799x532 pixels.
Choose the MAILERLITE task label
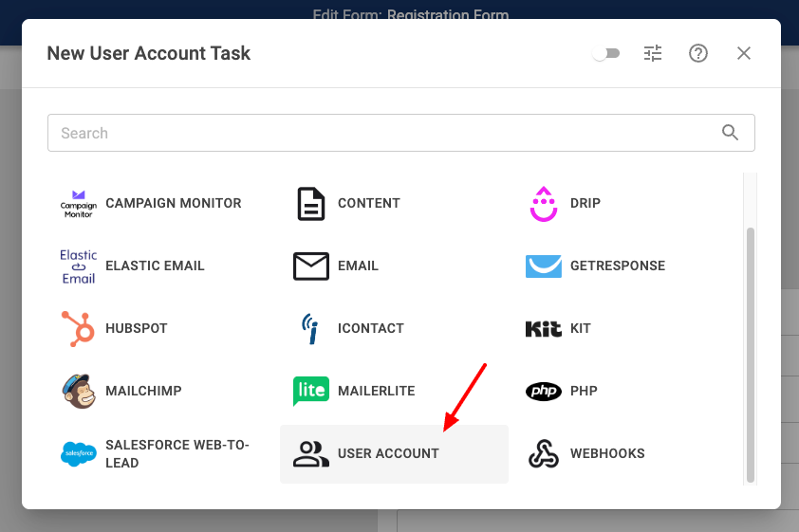pos(376,391)
